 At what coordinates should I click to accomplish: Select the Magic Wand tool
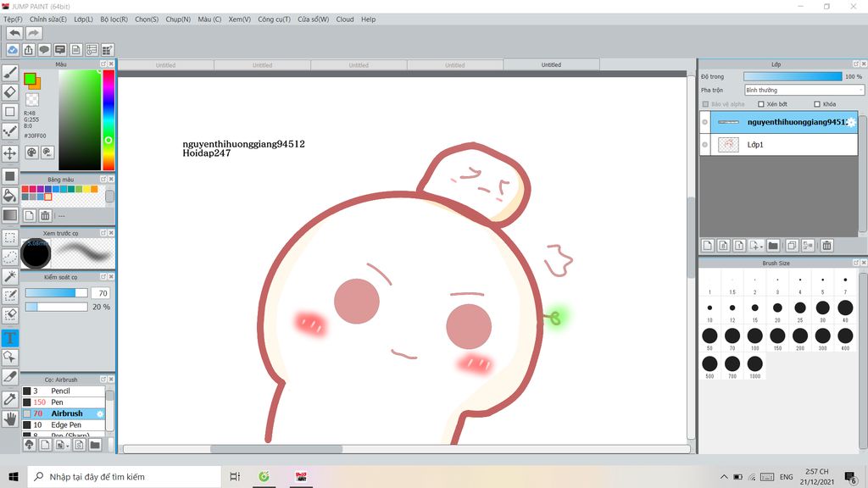(x=10, y=276)
